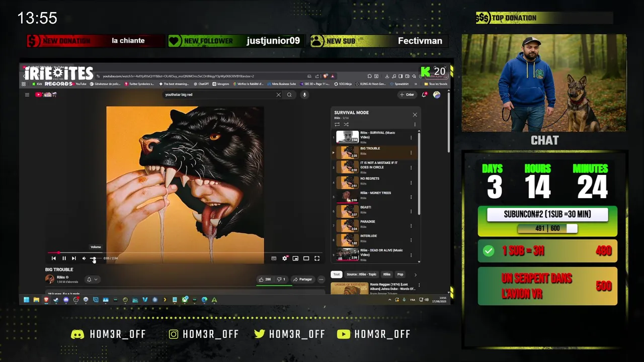This screenshot has width=644, height=362.
Task: Open options menu for NO REGRETS row
Action: (x=411, y=183)
